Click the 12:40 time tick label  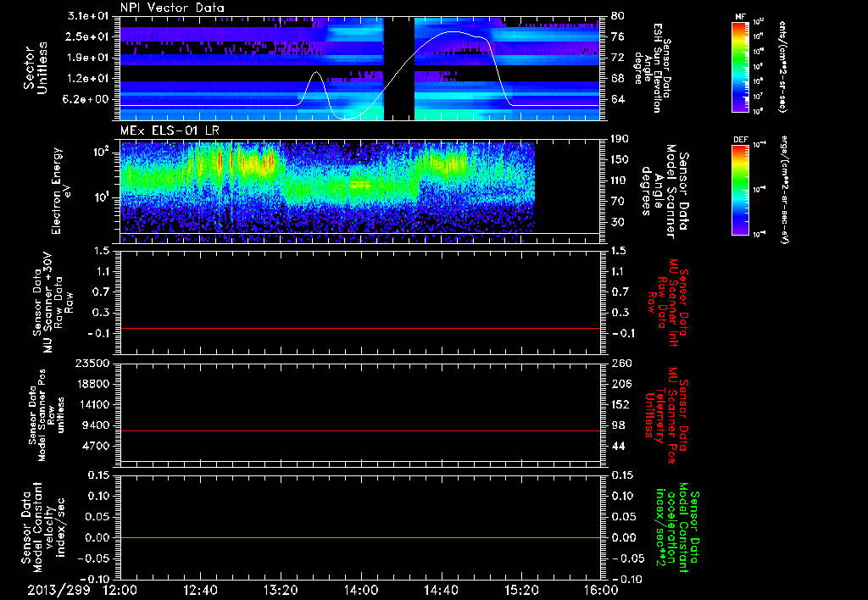click(200, 590)
